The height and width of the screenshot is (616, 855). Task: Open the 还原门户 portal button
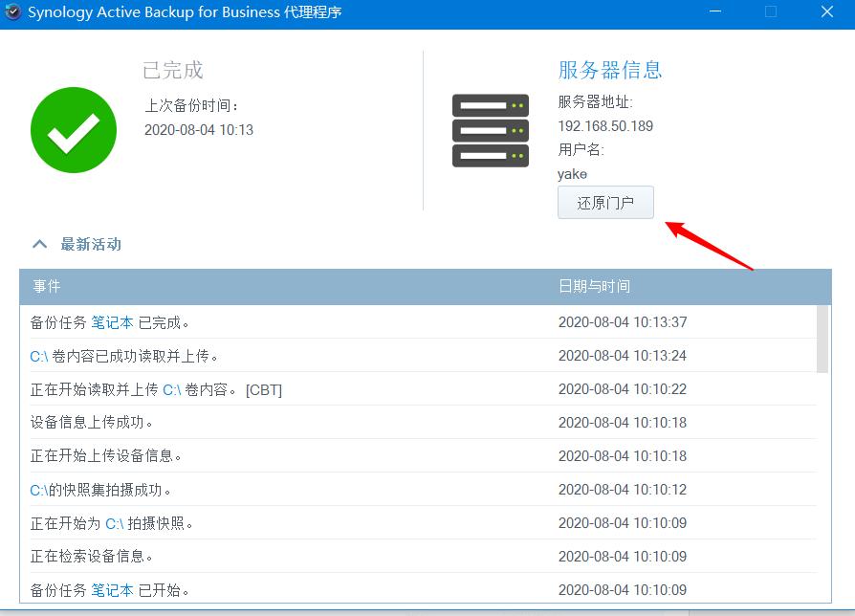coord(605,202)
